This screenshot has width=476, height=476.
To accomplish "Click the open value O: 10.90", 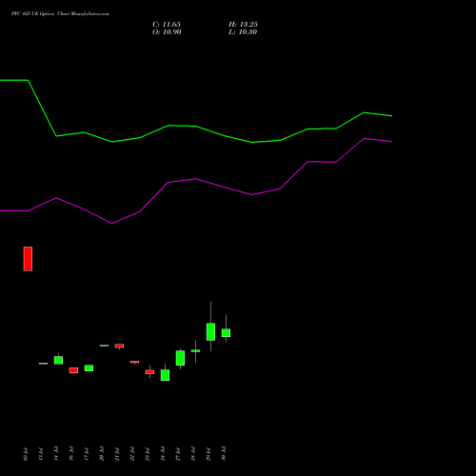I will point(167,32).
